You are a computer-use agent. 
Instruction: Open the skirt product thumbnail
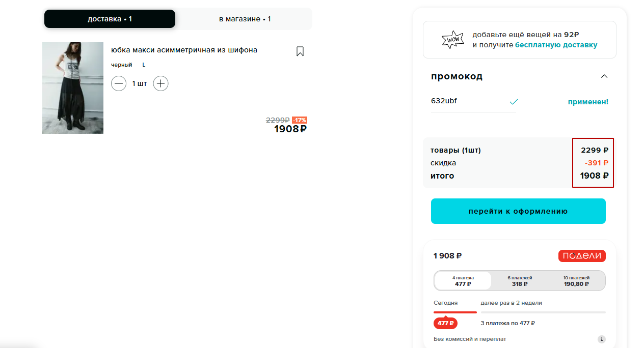[x=73, y=88]
